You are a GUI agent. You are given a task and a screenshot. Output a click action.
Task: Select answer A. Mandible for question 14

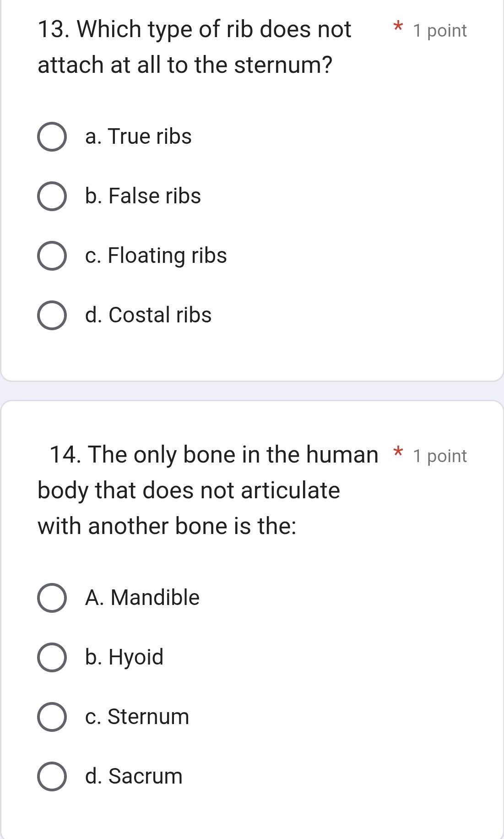point(52,598)
